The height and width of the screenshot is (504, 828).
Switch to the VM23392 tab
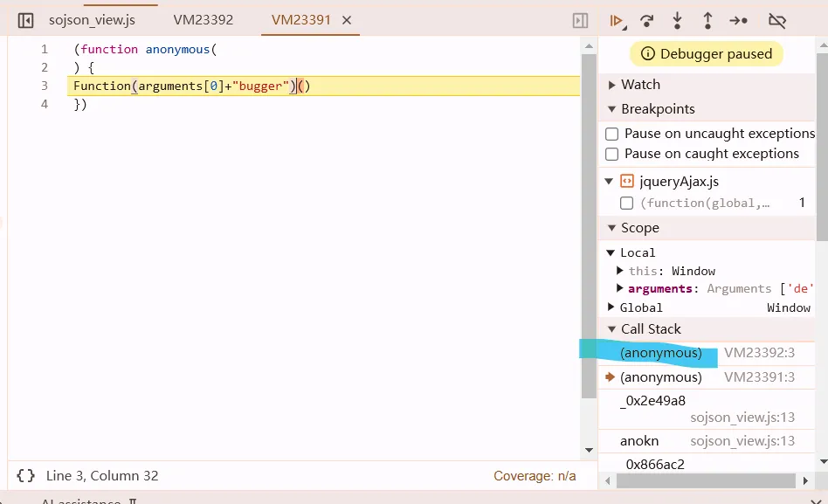204,20
